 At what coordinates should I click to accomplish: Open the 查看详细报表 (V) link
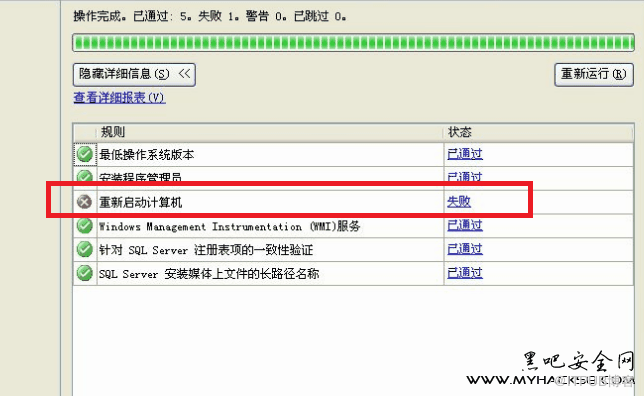(119, 98)
